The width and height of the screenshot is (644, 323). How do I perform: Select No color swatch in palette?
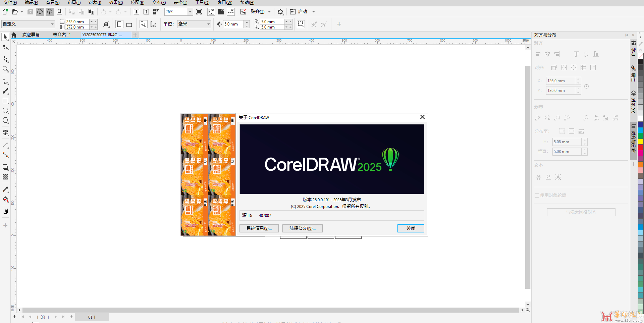coord(641,56)
